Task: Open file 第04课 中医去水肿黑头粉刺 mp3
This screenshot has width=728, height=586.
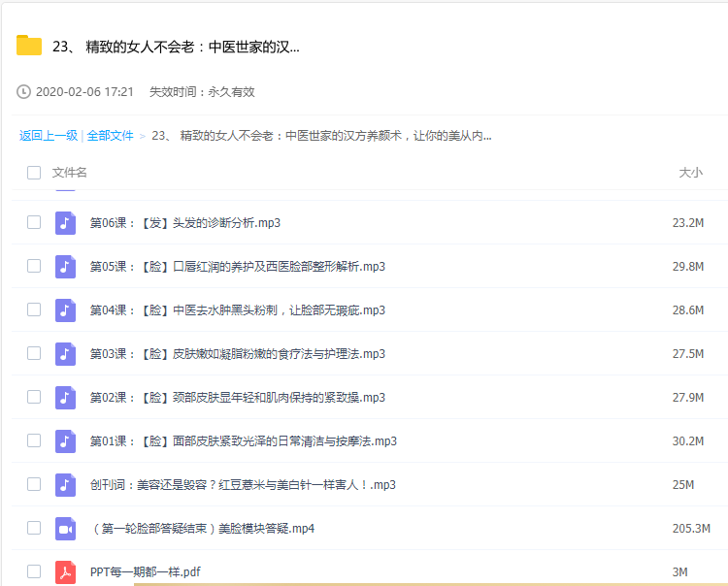Action: click(x=237, y=310)
